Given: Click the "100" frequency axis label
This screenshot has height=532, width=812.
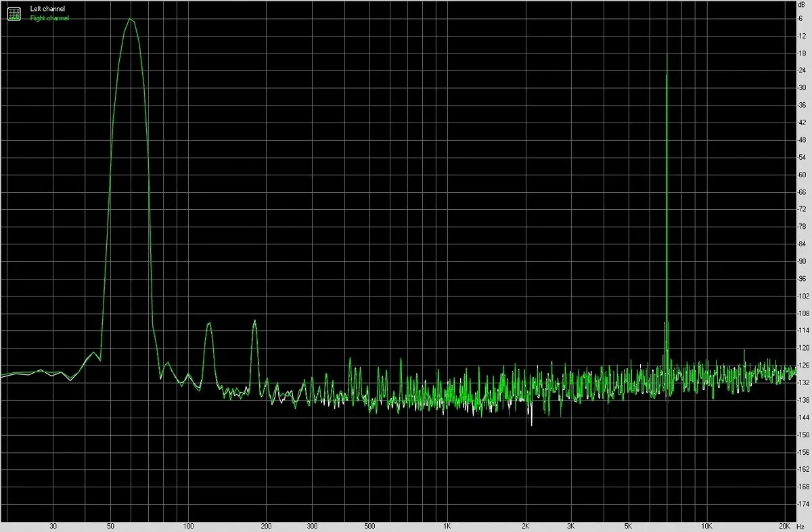Looking at the screenshot, I should point(189,526).
